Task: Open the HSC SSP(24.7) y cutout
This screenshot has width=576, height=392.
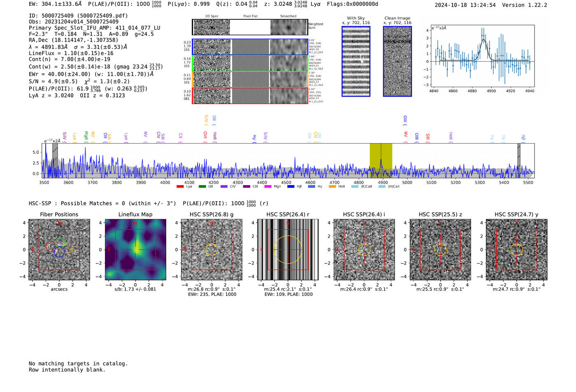Action: click(517, 249)
